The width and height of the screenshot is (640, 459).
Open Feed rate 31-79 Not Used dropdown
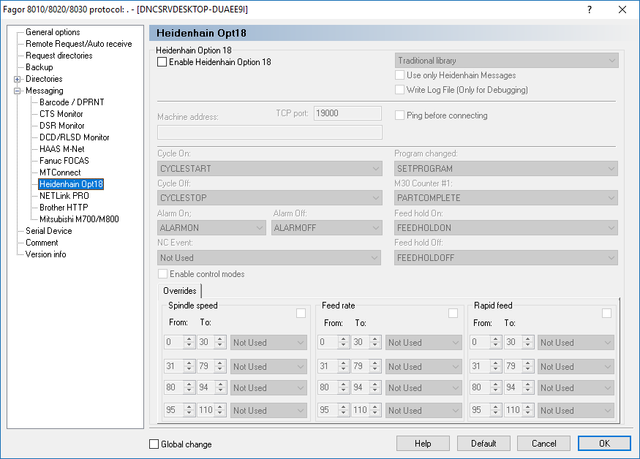(x=423, y=367)
